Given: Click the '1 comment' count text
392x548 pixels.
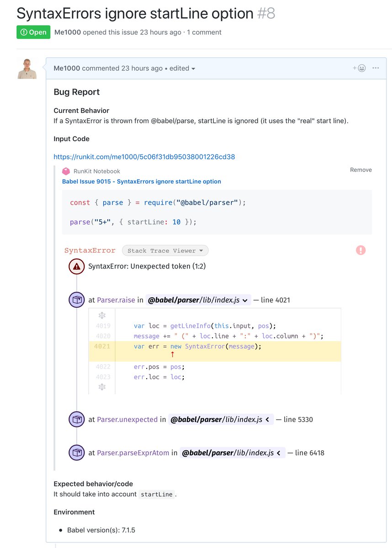Looking at the screenshot, I should [x=204, y=32].
